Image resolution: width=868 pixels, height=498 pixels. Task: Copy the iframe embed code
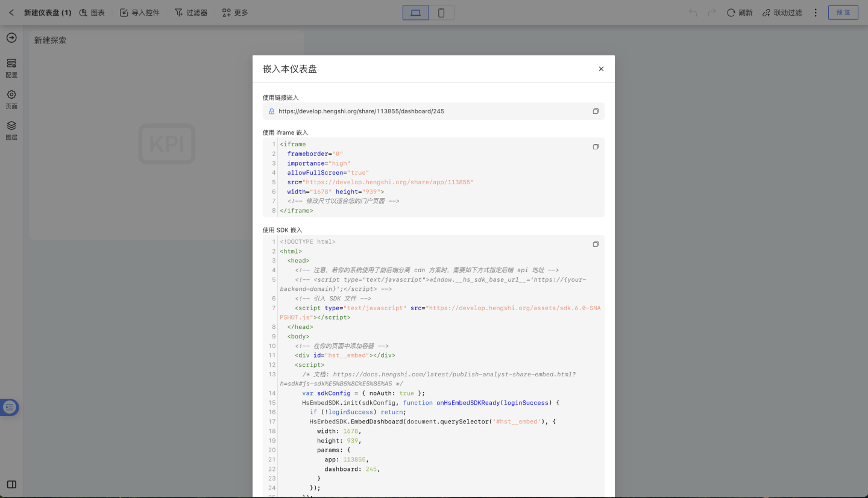click(596, 147)
